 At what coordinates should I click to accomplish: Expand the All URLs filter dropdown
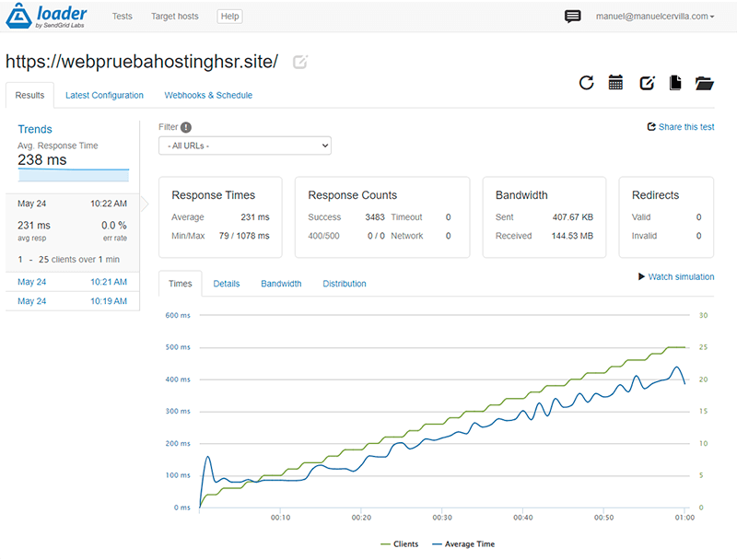[x=245, y=146]
